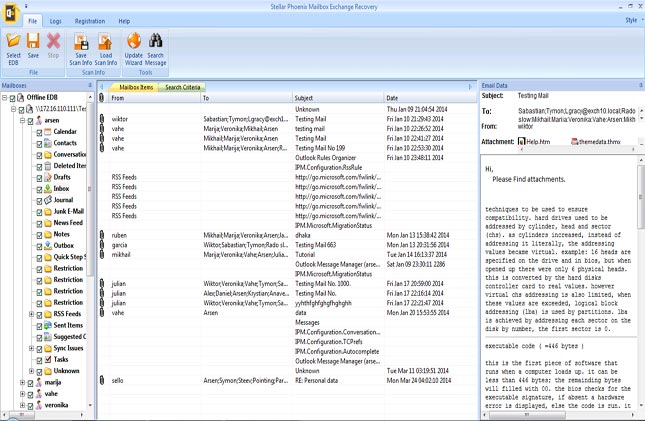Expand the vahe mailbox node

tap(23, 394)
